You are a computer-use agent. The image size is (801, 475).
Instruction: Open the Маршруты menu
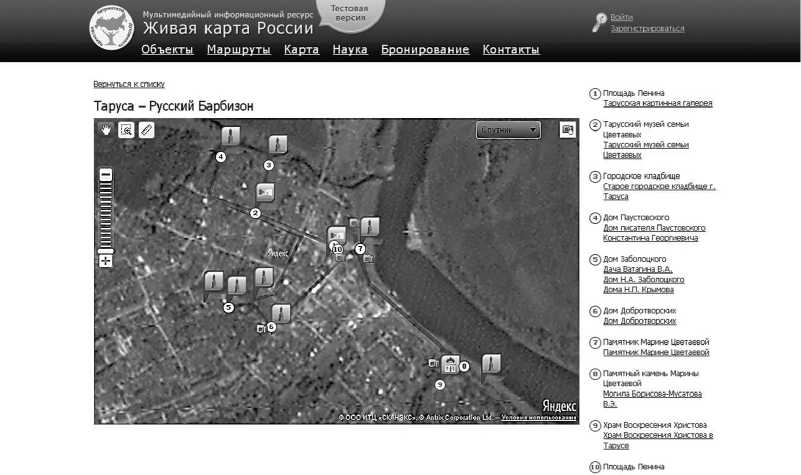(x=239, y=50)
